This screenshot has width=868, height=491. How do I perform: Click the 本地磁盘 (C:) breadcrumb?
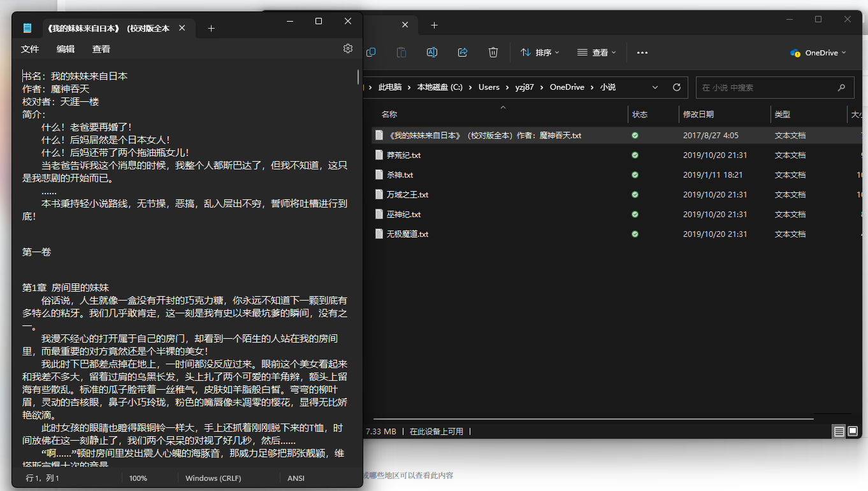(440, 87)
